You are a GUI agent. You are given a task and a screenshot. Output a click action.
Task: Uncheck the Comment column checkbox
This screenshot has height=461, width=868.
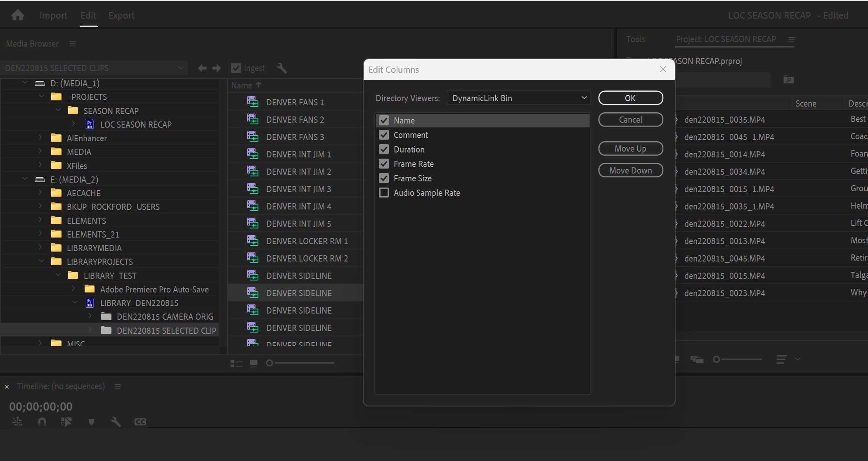point(384,135)
